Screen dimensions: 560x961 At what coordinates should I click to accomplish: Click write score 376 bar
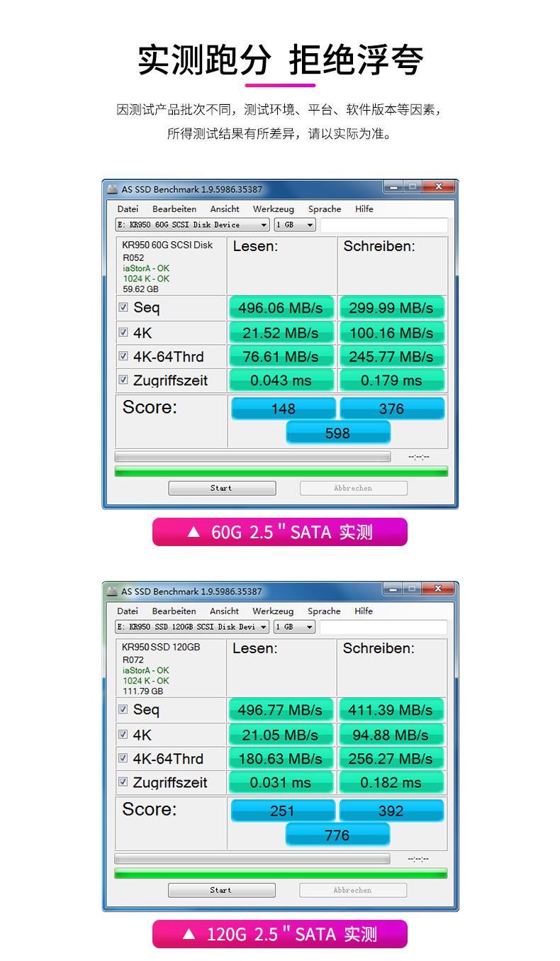391,409
